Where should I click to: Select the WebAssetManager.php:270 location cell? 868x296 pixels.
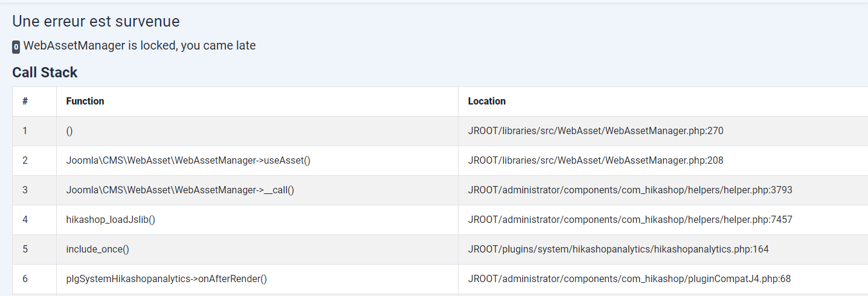[x=596, y=131]
